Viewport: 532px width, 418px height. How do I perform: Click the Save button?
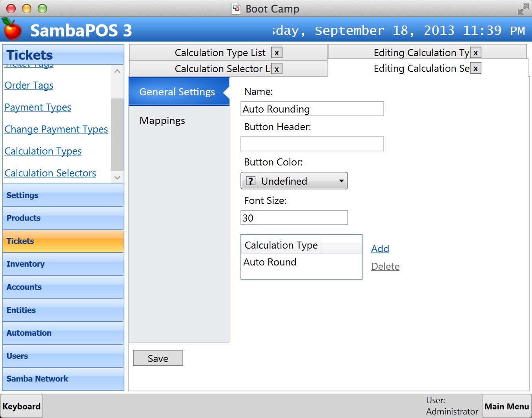(158, 358)
